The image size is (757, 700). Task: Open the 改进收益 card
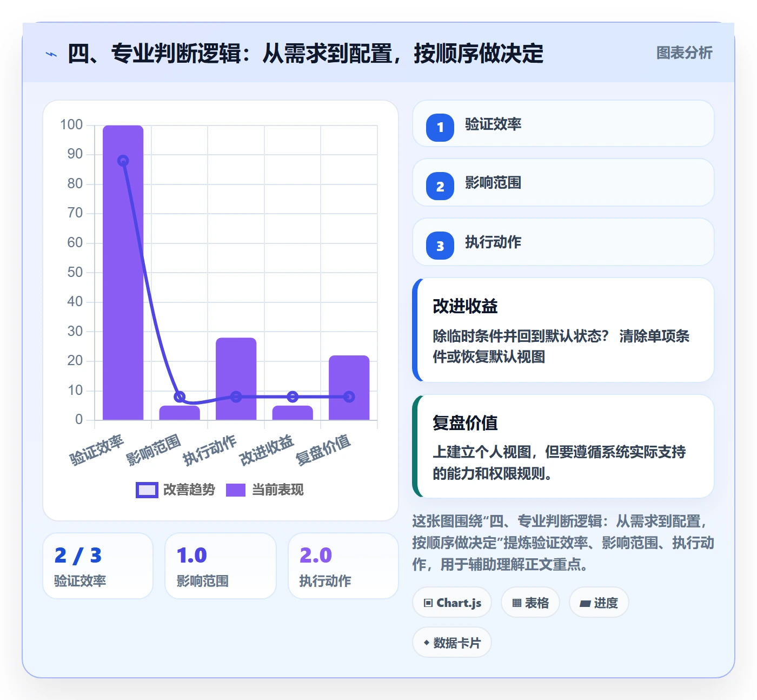click(563, 330)
